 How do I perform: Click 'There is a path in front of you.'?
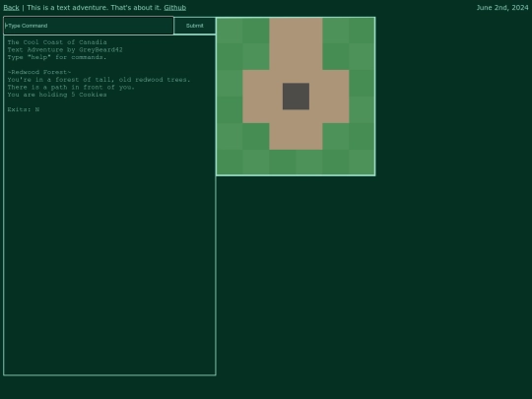71,87
